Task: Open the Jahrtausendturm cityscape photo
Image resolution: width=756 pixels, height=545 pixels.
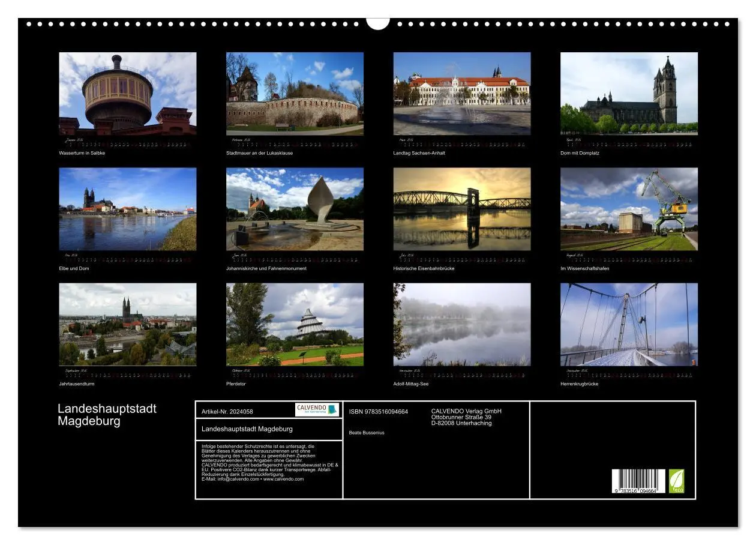Action: [x=128, y=325]
